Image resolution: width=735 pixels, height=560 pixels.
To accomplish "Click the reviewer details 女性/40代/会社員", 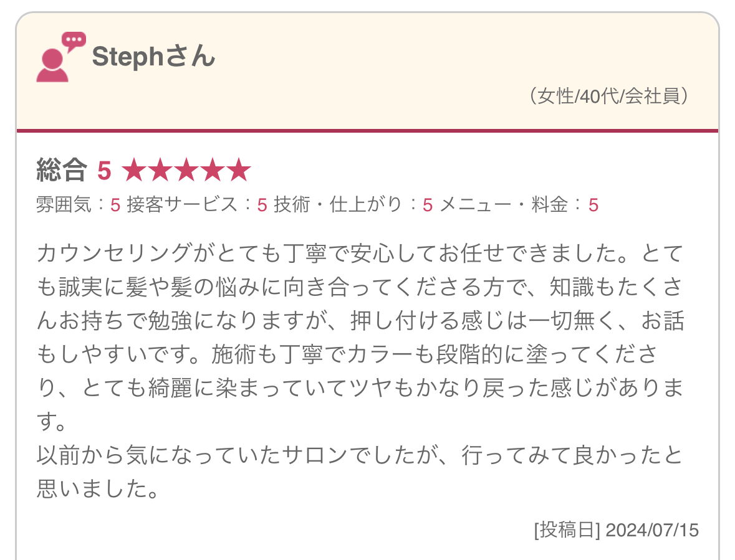I will tap(609, 97).
